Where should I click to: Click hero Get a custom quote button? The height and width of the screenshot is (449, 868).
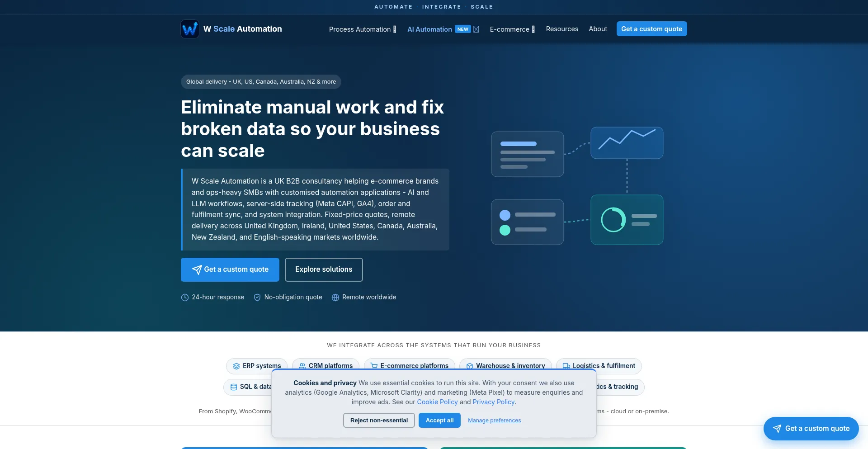230,269
